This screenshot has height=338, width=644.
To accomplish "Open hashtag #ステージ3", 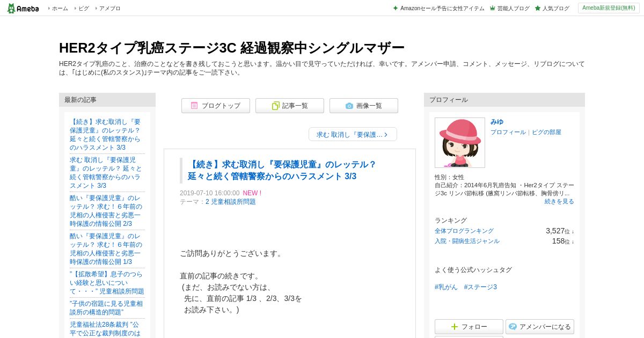I will [x=480, y=287].
